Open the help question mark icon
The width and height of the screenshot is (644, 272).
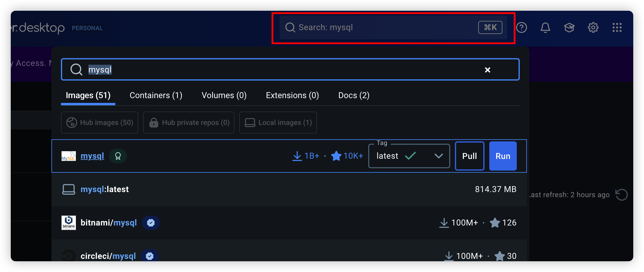point(522,28)
